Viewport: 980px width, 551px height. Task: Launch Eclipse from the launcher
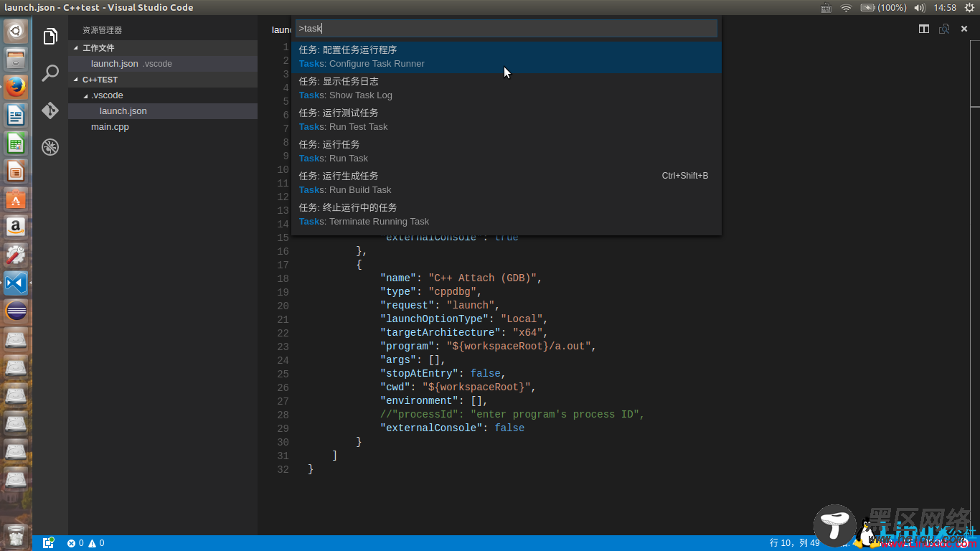pos(16,311)
